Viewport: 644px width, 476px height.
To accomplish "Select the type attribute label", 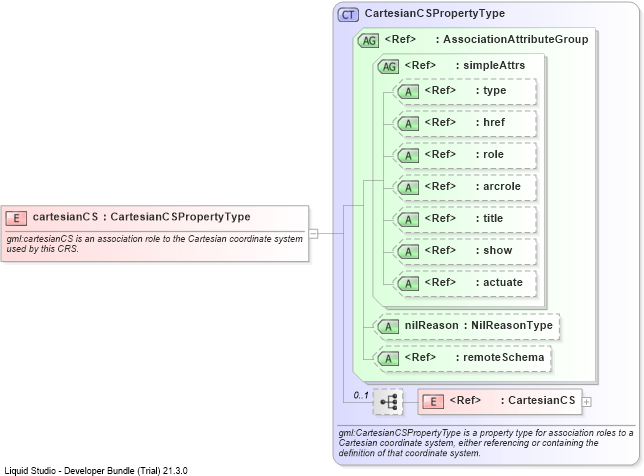I will point(494,91).
